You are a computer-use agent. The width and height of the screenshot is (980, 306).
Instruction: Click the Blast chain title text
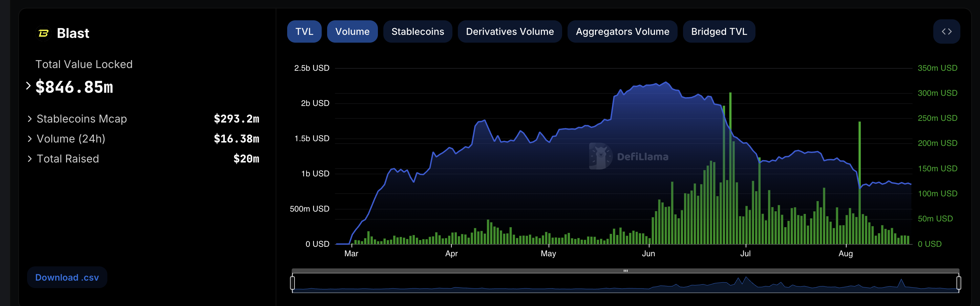[73, 33]
